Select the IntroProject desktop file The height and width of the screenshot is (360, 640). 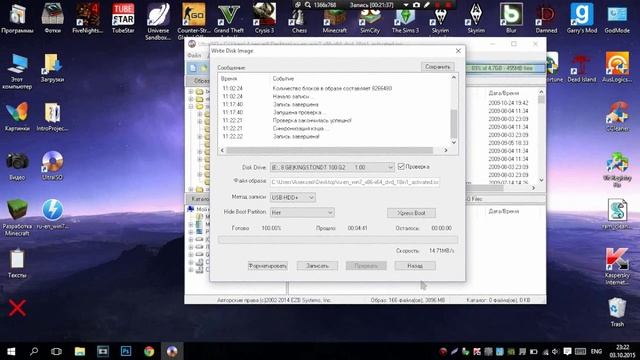pyautogui.click(x=52, y=117)
